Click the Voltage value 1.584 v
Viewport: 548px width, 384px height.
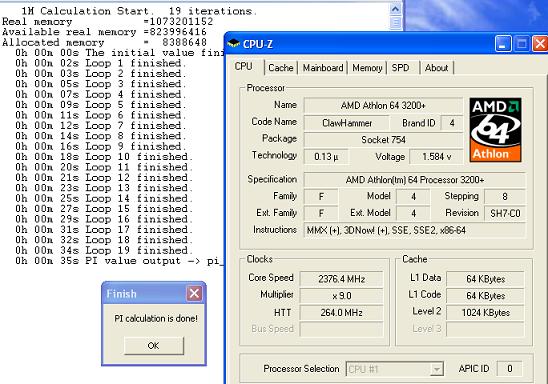tap(436, 157)
